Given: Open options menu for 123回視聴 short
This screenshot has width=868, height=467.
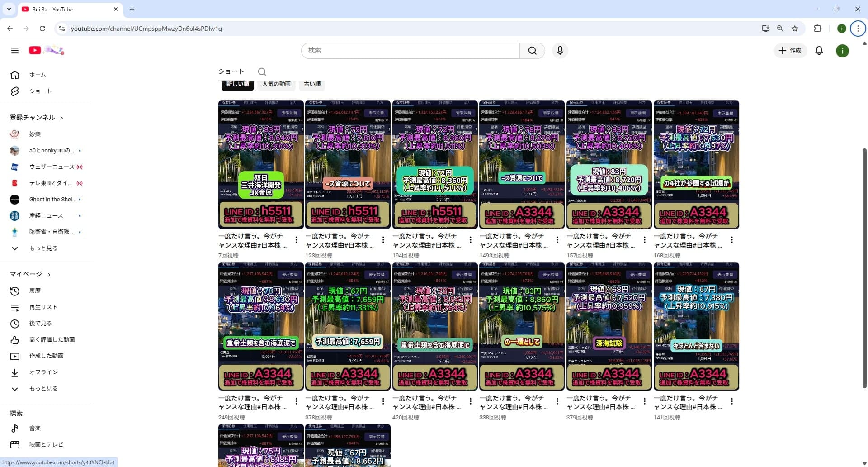Looking at the screenshot, I should 383,240.
